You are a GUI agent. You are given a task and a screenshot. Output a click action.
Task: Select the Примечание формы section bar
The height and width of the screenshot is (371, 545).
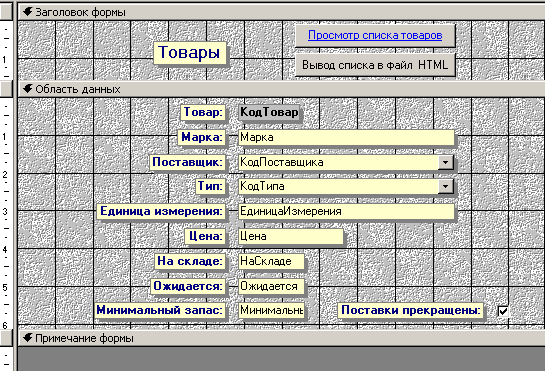pos(281,338)
